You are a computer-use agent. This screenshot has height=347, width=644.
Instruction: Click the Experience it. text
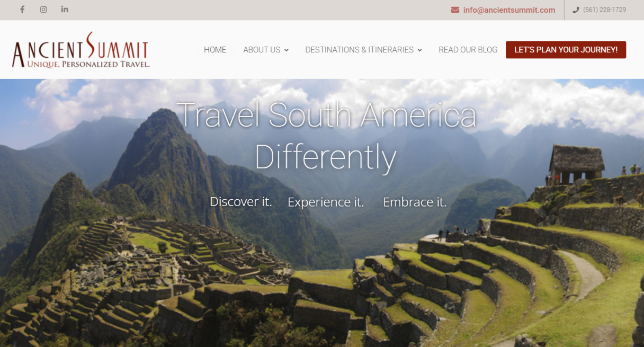[326, 202]
